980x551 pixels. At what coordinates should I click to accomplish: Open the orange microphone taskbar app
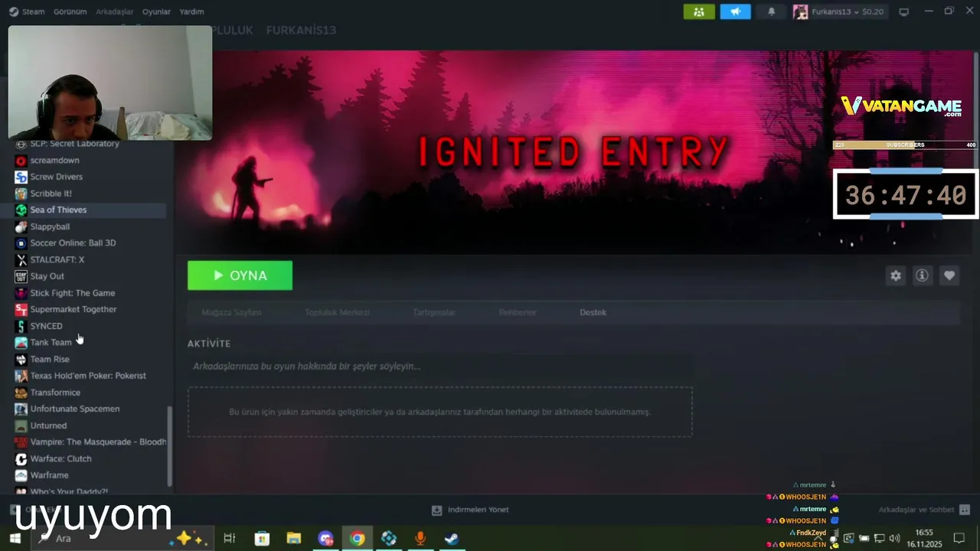[420, 539]
